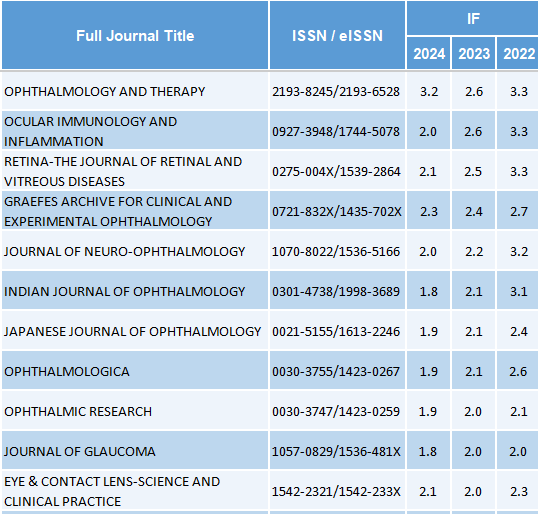
Task: Select ISSN cell 2193-8245/2193-6528
Action: [x=336, y=92]
